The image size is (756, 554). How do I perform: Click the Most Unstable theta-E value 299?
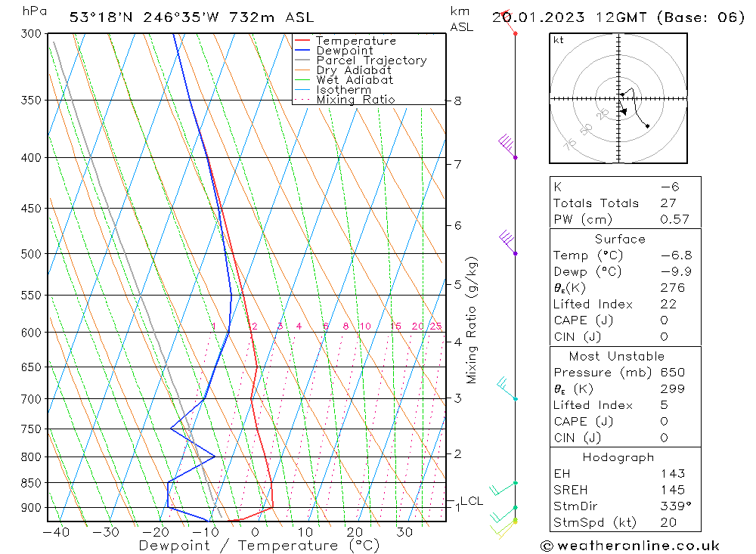673,389
